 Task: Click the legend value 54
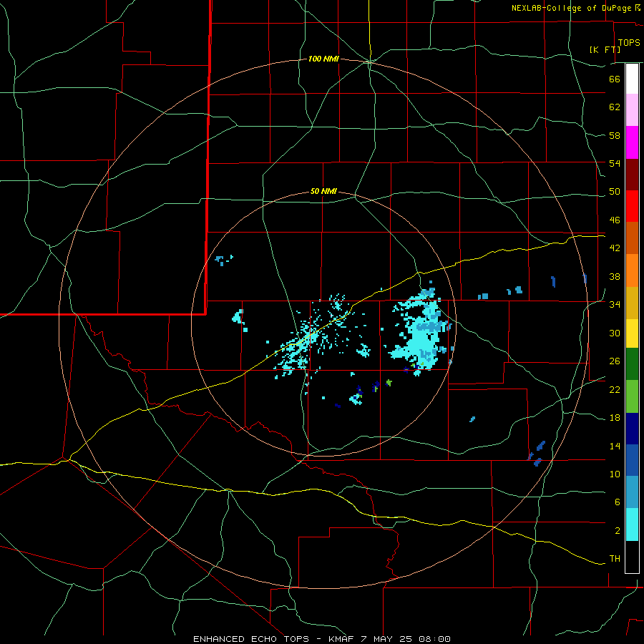tap(615, 163)
